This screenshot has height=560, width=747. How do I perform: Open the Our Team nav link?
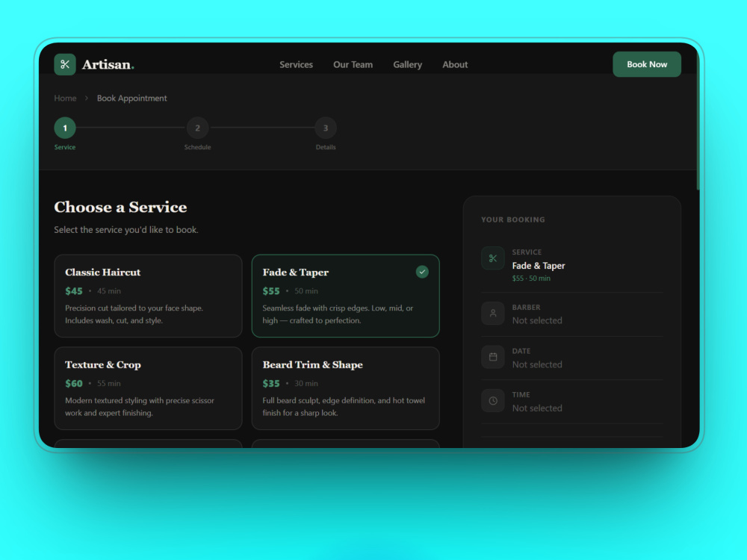[353, 64]
